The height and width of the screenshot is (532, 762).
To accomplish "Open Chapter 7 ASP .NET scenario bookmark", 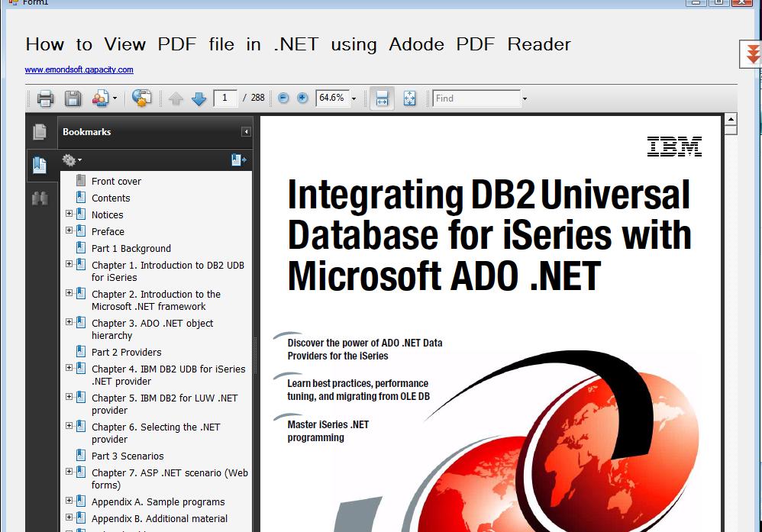I will coord(170,479).
